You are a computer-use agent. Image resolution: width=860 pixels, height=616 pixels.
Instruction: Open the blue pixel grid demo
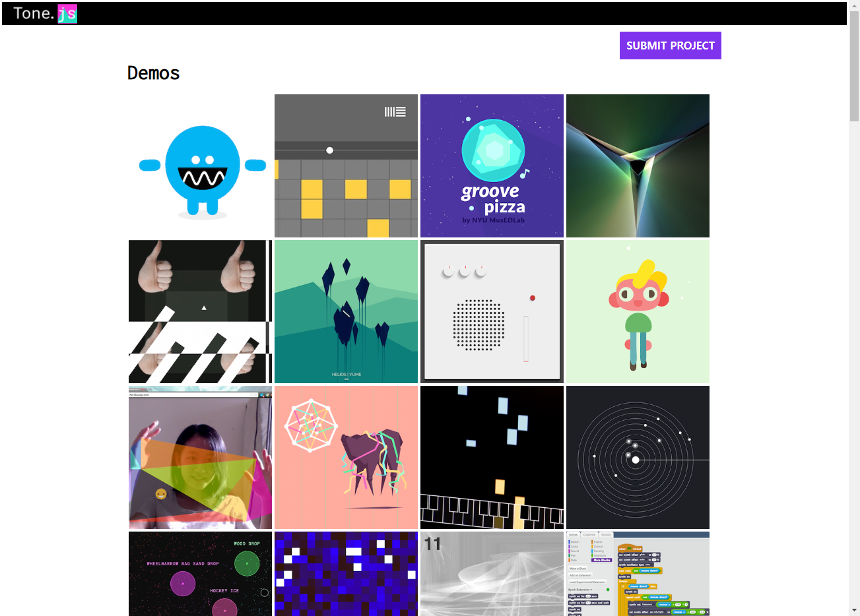pos(346,574)
